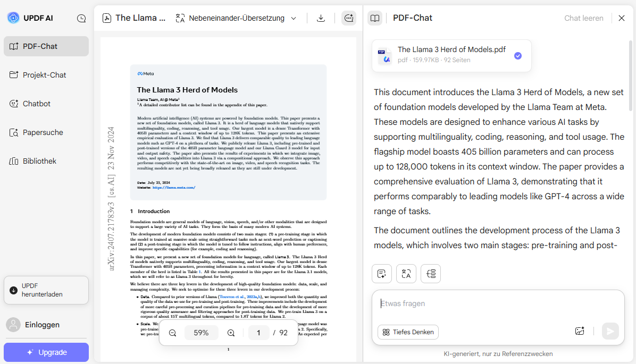636x364 pixels.
Task: Click the open book icon beside PDF-Chat
Action: pyautogui.click(x=375, y=18)
